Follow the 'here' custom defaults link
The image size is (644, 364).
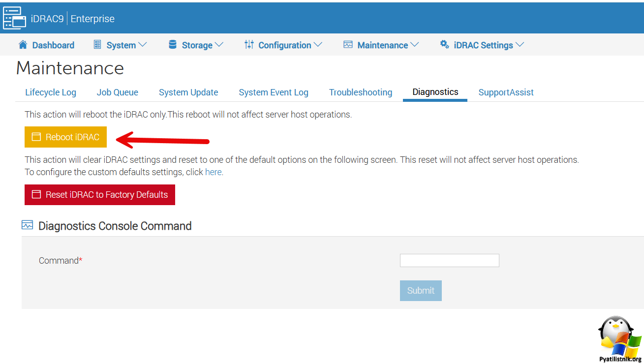click(x=213, y=172)
